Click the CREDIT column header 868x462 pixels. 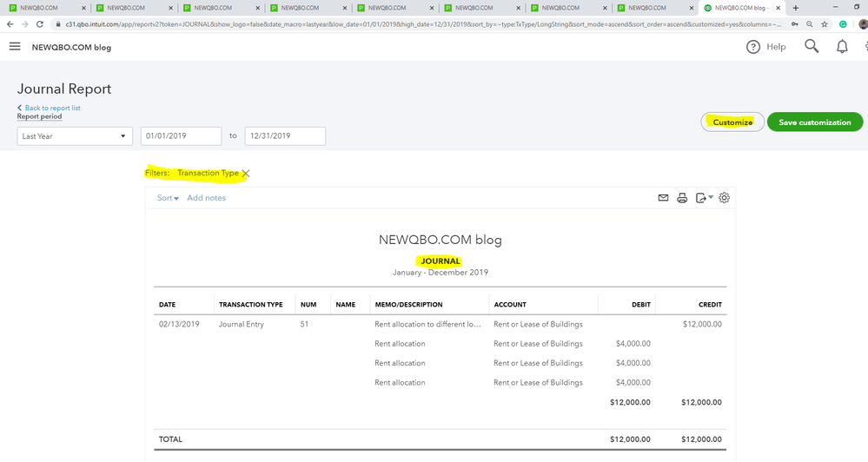point(710,304)
